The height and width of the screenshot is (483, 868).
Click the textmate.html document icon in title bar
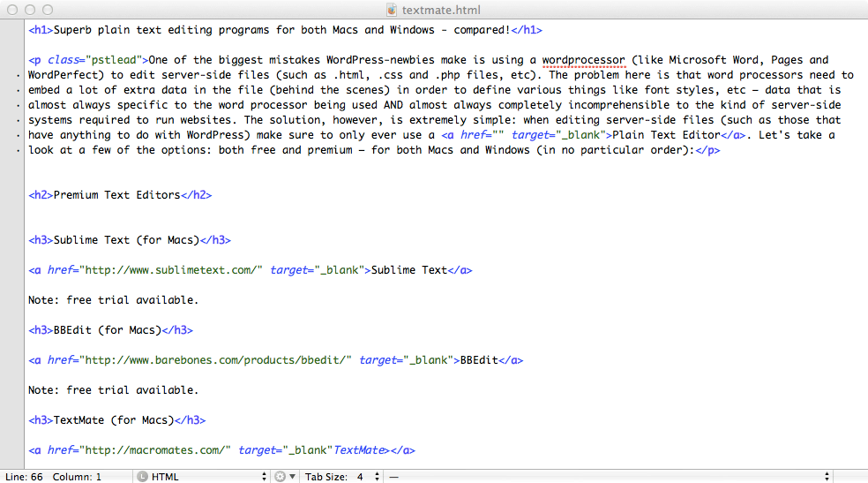pyautogui.click(x=392, y=10)
